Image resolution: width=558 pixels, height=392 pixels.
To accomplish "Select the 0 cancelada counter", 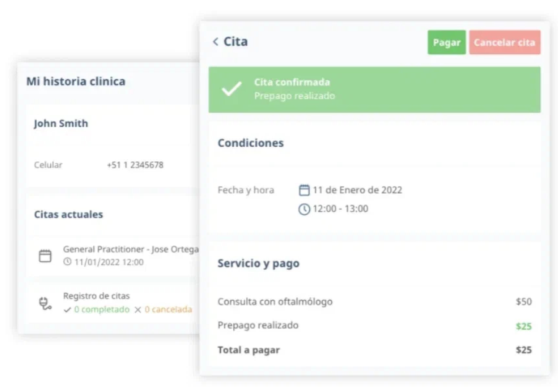I will pos(168,309).
